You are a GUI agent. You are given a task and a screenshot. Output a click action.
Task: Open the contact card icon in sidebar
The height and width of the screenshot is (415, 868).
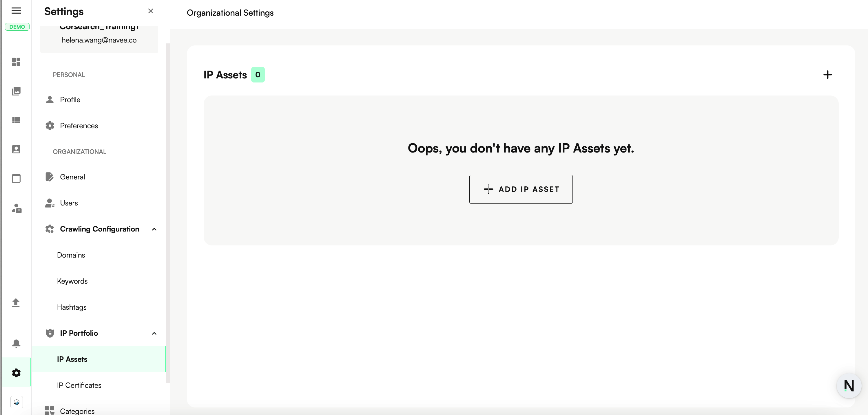(x=16, y=149)
